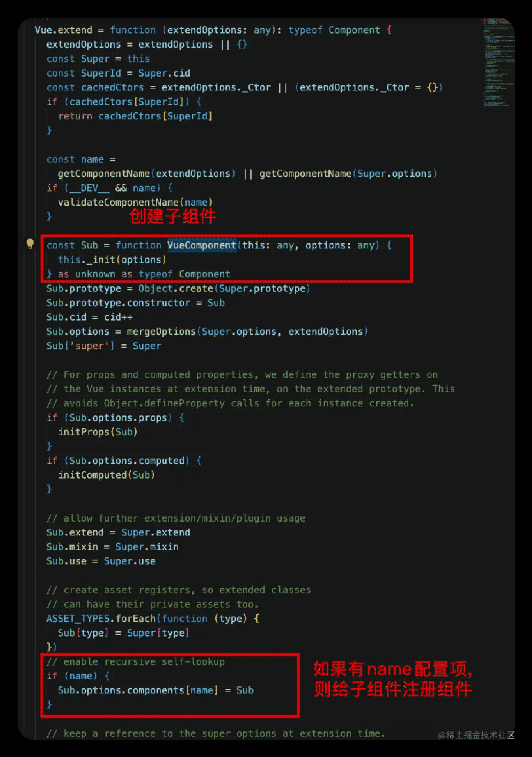The width and height of the screenshot is (532, 757).
Task: Click the 'return cachedCtors[SuperId]' statement
Action: [x=135, y=117]
